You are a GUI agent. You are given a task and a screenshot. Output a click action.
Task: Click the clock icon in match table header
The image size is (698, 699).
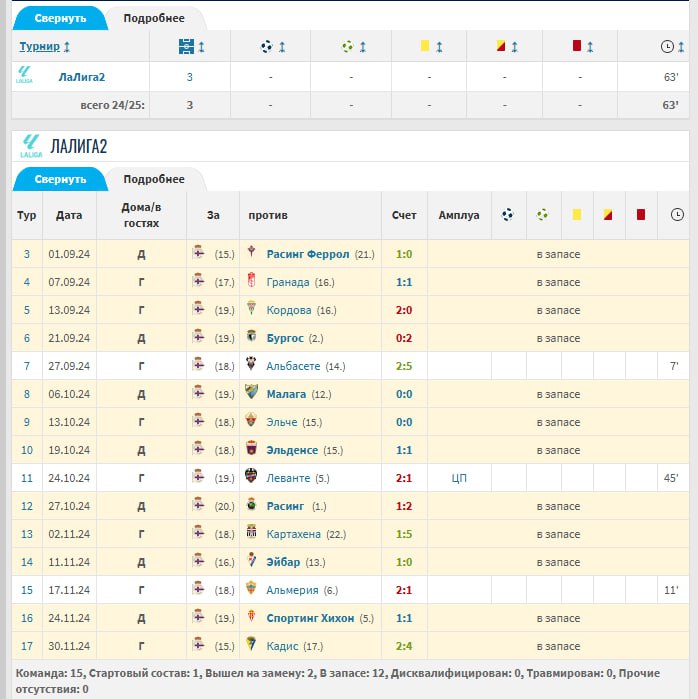click(x=677, y=214)
